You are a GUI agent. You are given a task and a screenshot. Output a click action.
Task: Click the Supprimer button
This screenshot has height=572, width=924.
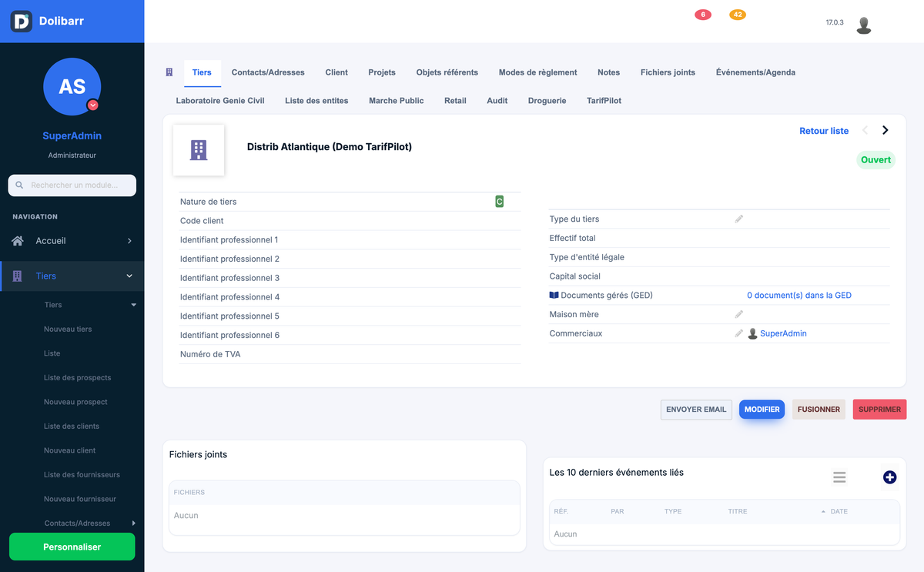(x=879, y=410)
